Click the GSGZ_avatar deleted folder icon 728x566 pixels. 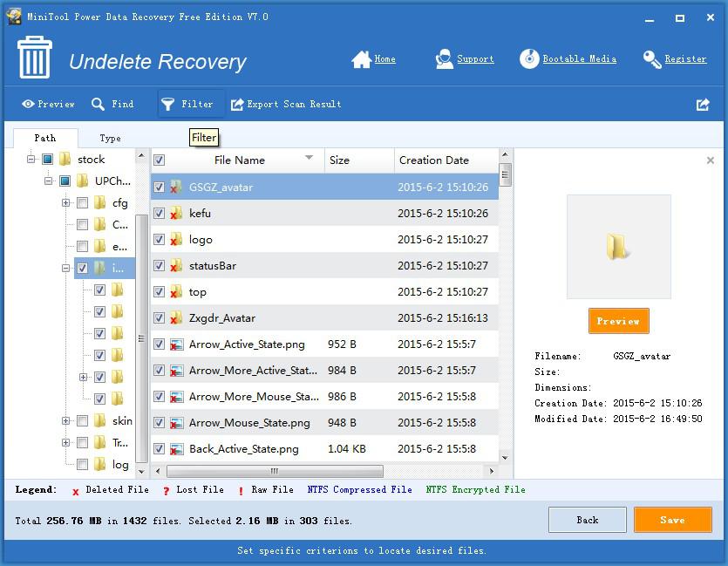[x=175, y=187]
